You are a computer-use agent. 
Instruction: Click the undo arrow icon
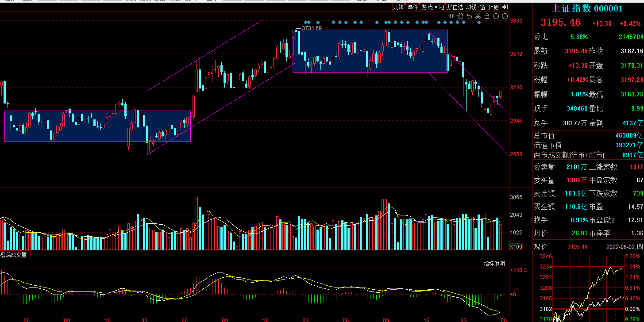(x=469, y=16)
